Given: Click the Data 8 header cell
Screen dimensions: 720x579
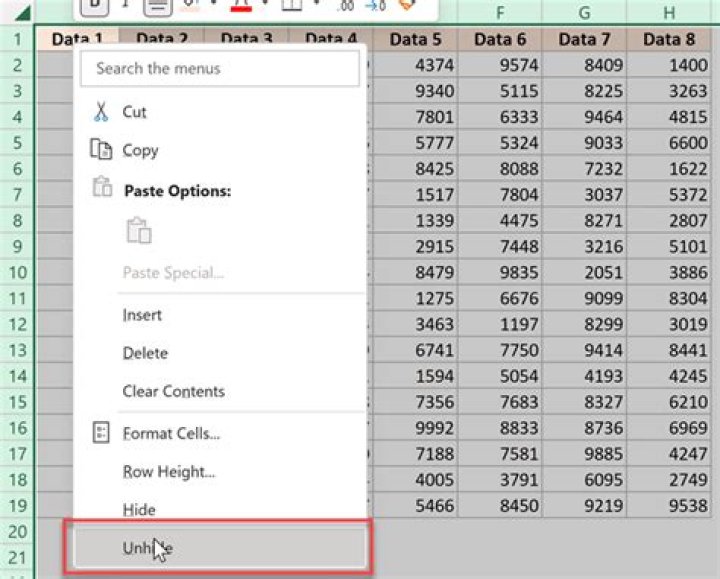Looking at the screenshot, I should click(x=669, y=39).
